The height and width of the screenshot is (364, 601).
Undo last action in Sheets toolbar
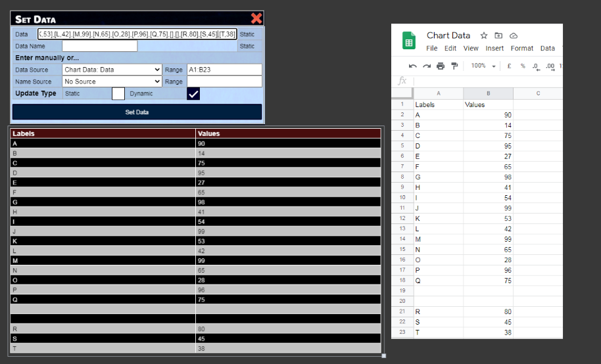[x=412, y=66]
